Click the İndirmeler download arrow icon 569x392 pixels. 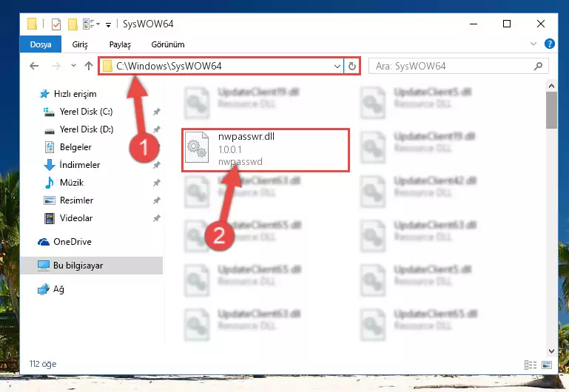click(x=50, y=165)
